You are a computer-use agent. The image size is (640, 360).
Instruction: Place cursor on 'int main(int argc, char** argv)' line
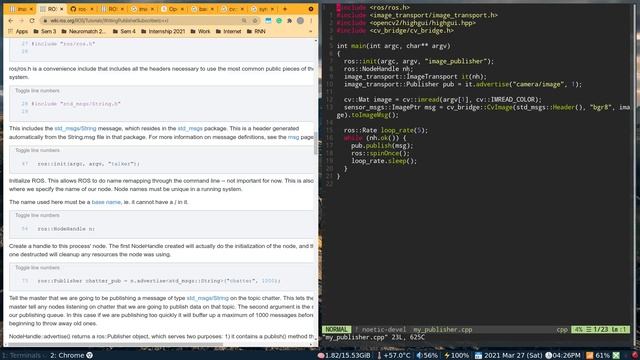tap(393, 46)
